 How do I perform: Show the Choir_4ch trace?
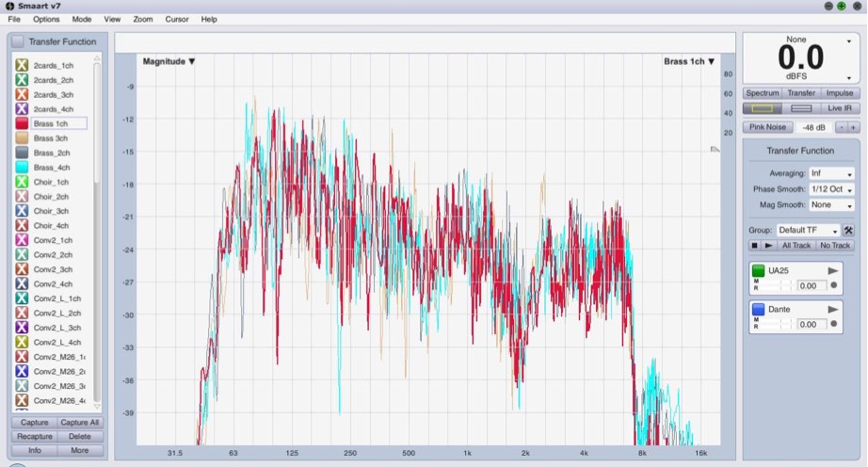(22, 226)
